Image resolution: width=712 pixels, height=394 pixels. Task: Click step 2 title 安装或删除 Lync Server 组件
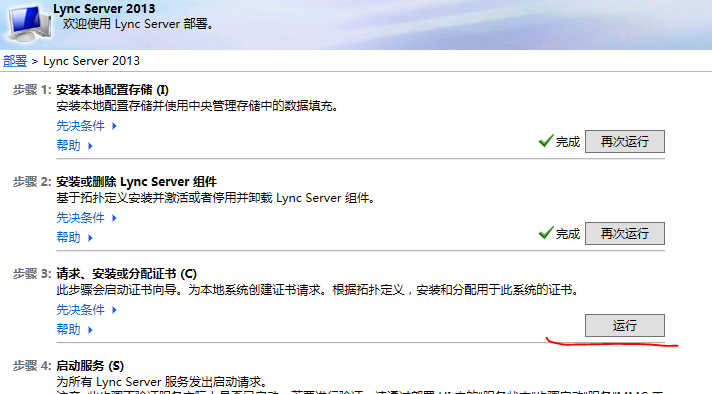pos(136,182)
